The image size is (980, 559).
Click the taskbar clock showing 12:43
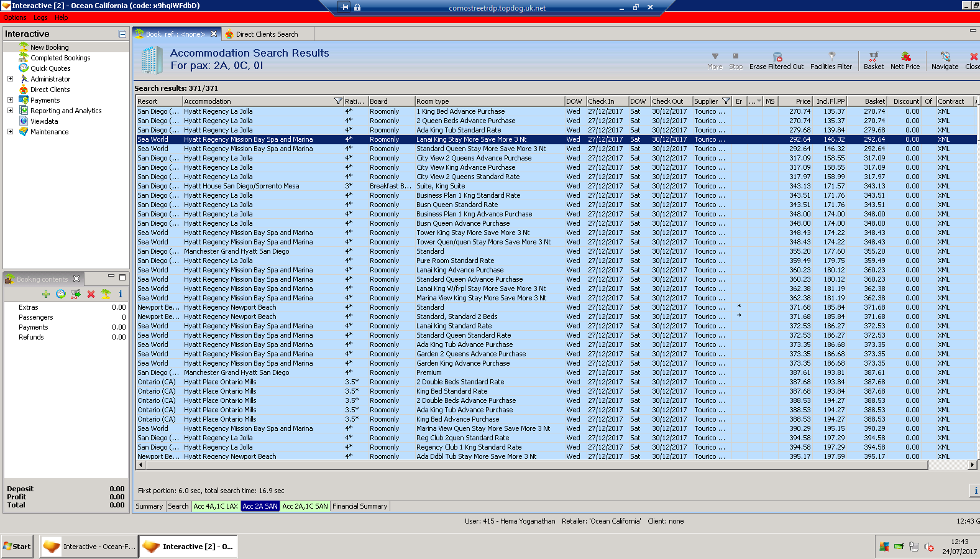click(x=959, y=542)
